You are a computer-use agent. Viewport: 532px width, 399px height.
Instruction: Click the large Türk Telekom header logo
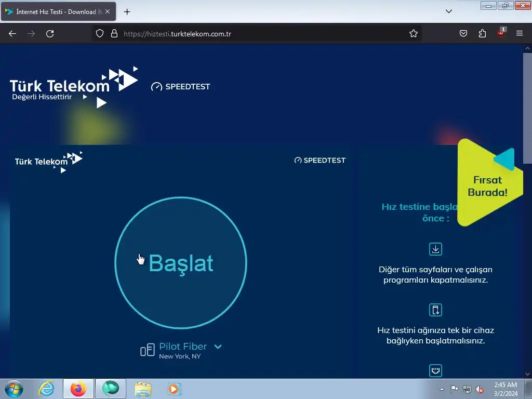tap(74, 87)
